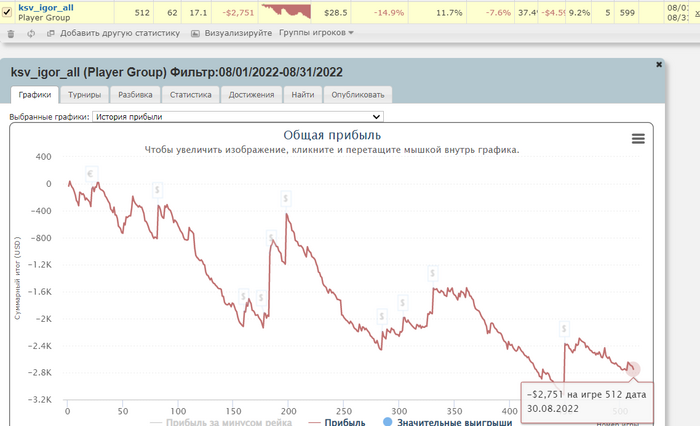700x426 pixels.
Task: Open the chart hamburger menu
Action: point(638,139)
